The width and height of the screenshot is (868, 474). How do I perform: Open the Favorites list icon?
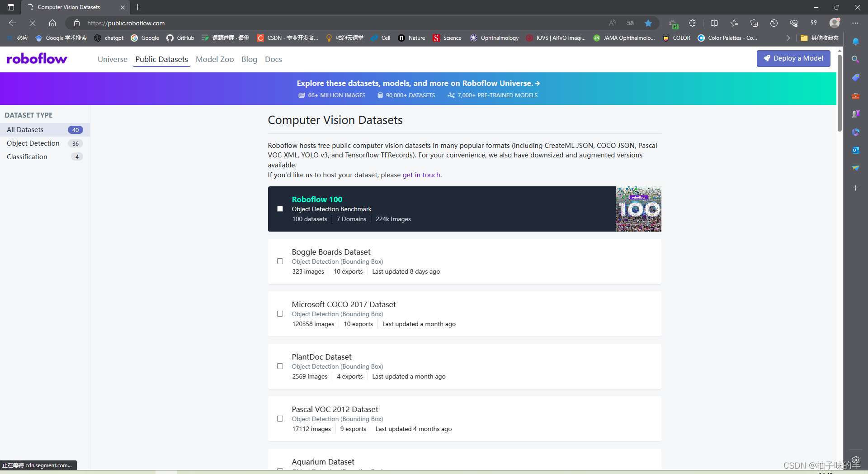[734, 23]
